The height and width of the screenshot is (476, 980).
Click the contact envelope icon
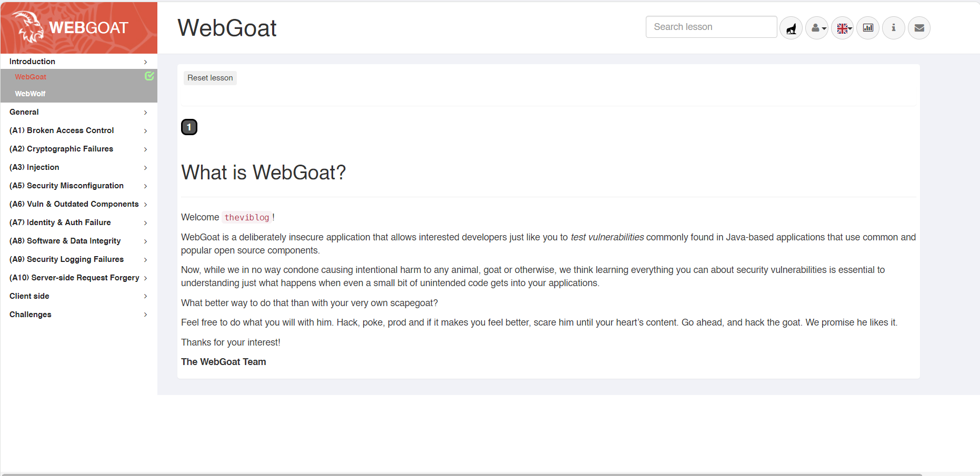(x=919, y=28)
